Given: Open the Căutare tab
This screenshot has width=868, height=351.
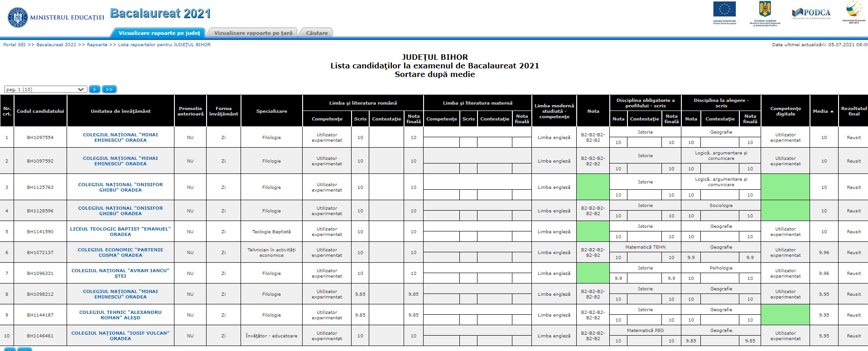Looking at the screenshot, I should 317,33.
